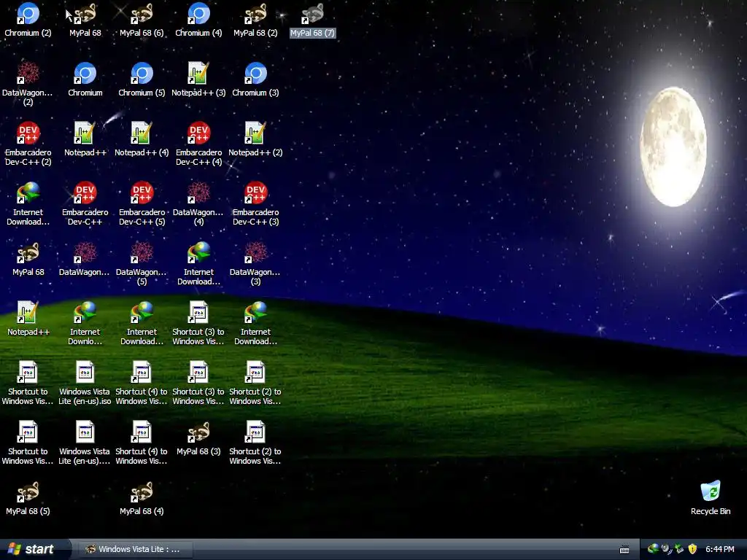The image size is (747, 560).
Task: Click Embarcadero Dev-C++ (5) icon
Action: pyautogui.click(x=142, y=204)
